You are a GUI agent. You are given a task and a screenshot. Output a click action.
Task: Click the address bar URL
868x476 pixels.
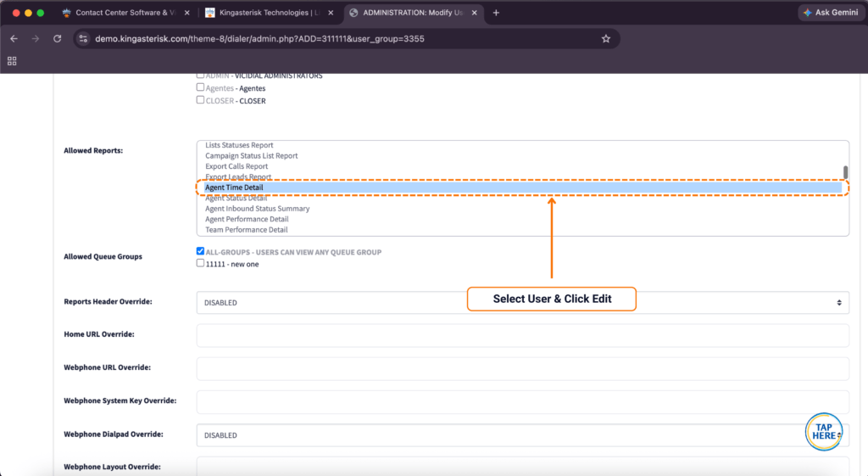[259, 39]
